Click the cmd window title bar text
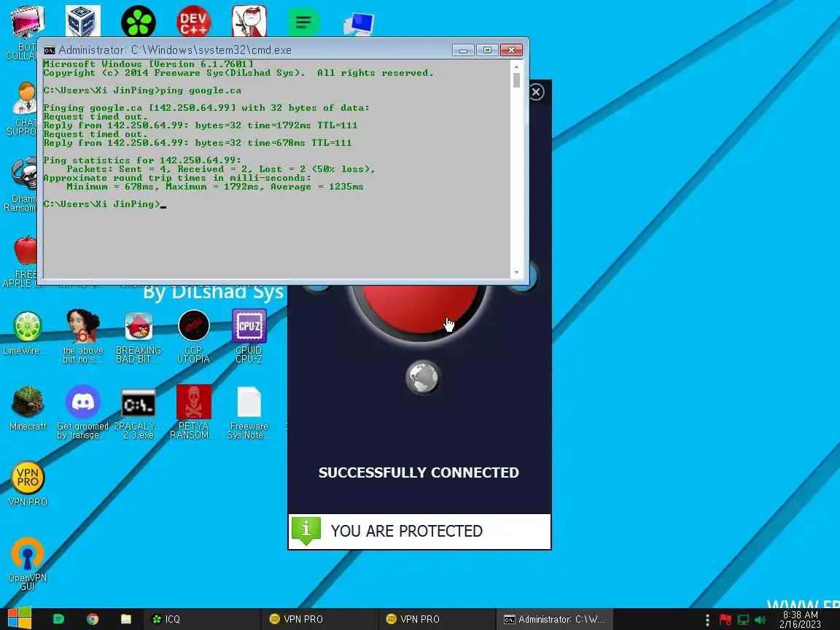Viewport: 840px width, 630px height. click(175, 50)
